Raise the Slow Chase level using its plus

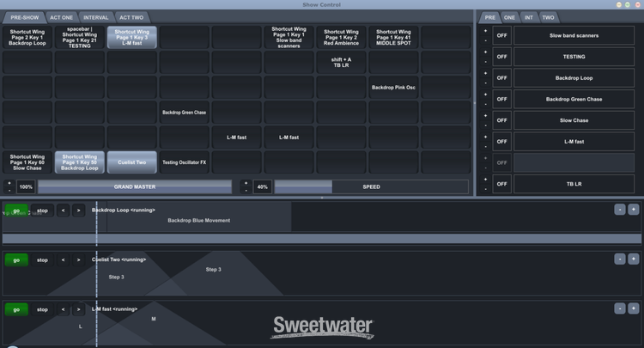(x=485, y=116)
